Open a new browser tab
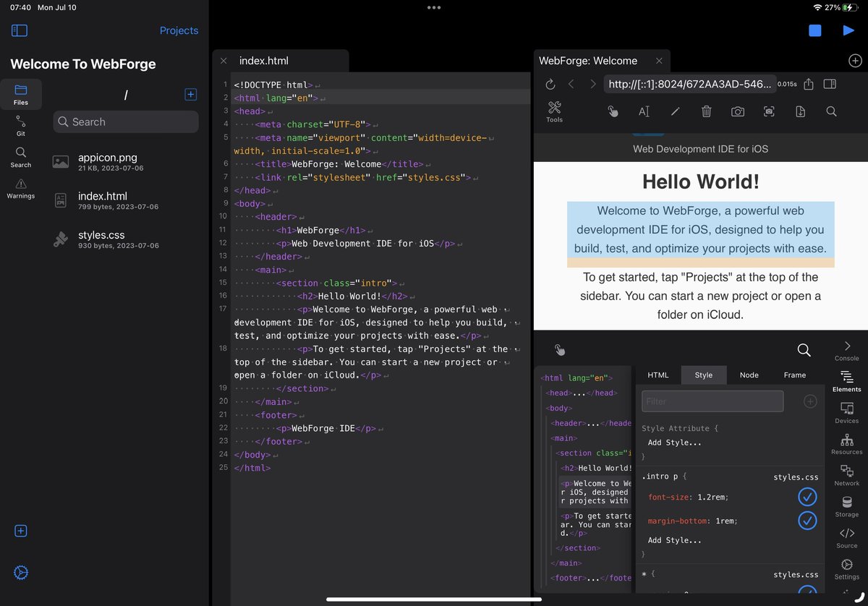This screenshot has width=868, height=606. (x=855, y=61)
